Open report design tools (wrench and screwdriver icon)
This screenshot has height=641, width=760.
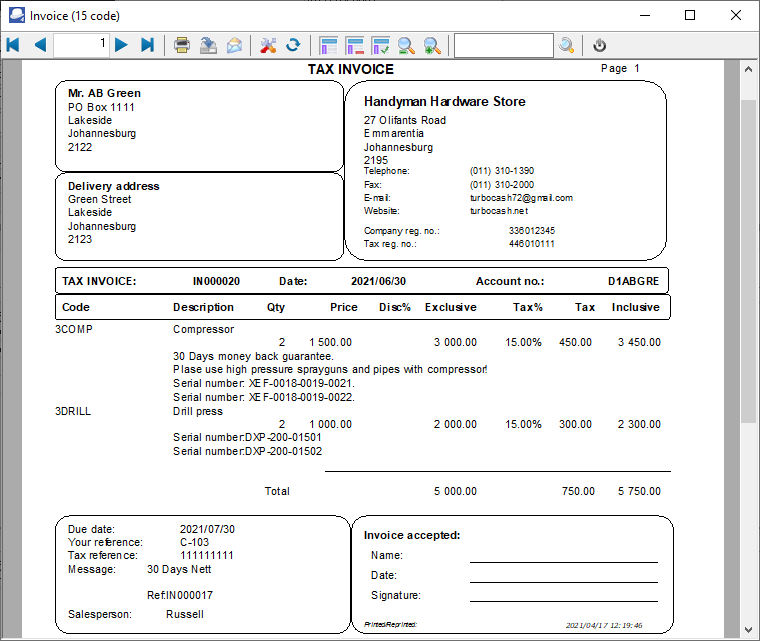(x=268, y=45)
